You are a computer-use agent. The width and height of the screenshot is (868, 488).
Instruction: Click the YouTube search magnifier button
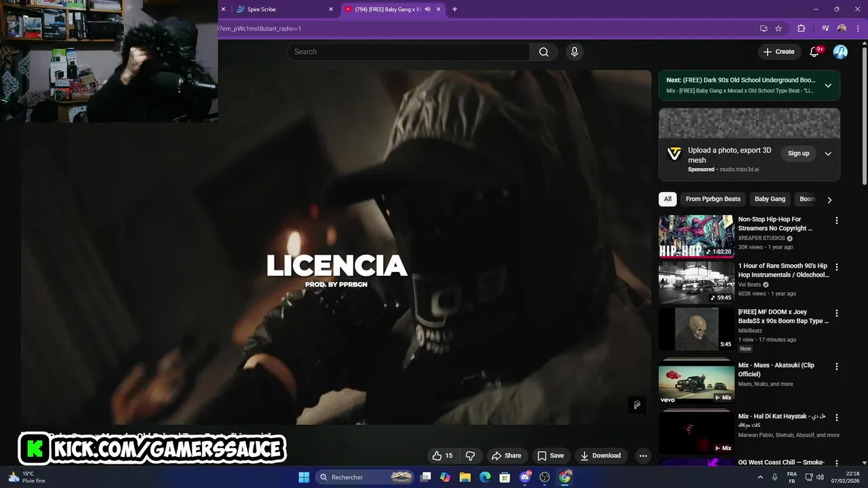coord(544,52)
